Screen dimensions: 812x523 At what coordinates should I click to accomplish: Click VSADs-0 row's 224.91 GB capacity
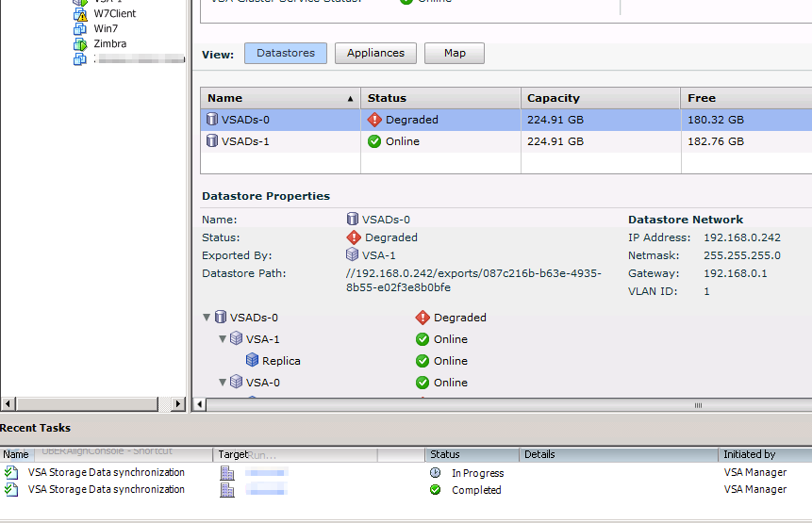tap(555, 120)
